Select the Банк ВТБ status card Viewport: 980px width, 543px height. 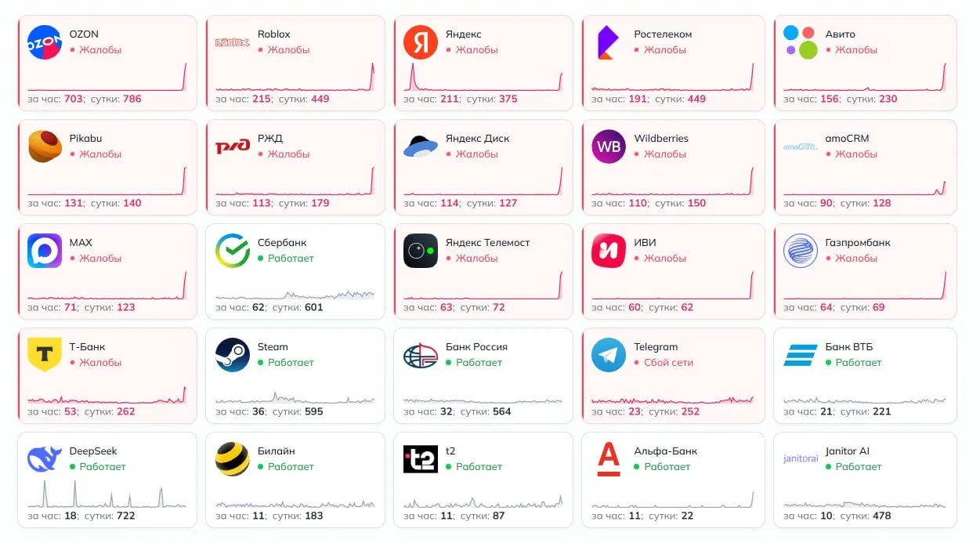click(x=865, y=376)
